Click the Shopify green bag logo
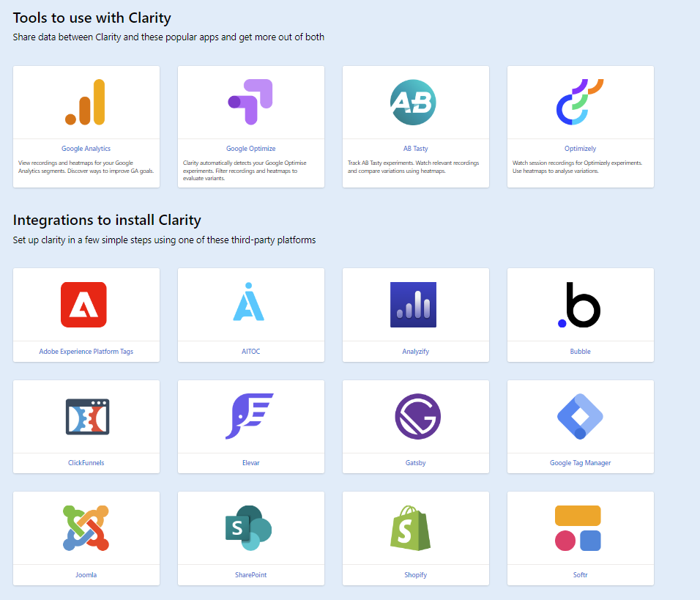The width and height of the screenshot is (700, 600). pos(410,528)
